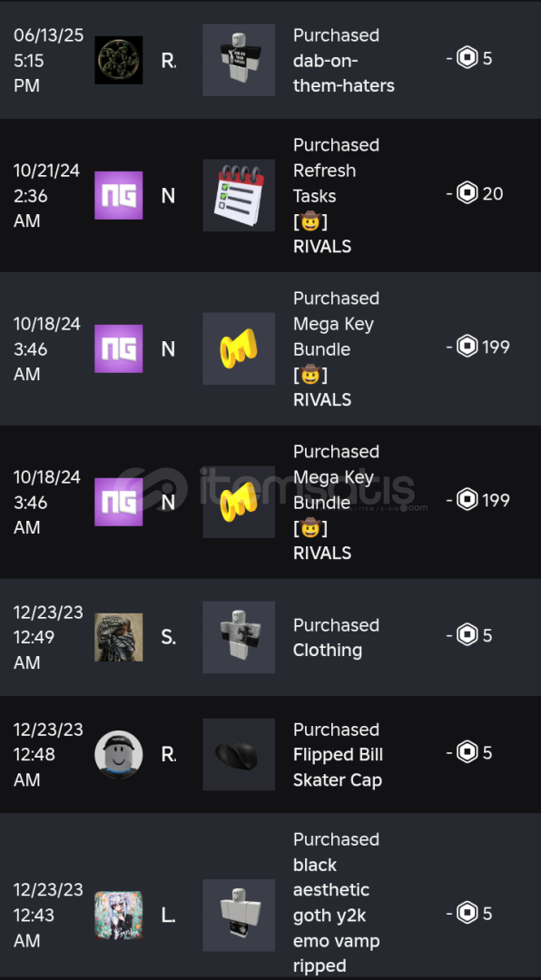
Task: Click seller name S. beside Clothing purchase
Action: click(168, 638)
